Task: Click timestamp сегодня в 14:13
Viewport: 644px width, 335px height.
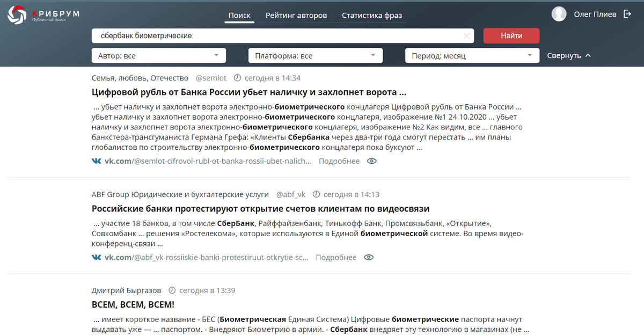Action: coord(351,194)
